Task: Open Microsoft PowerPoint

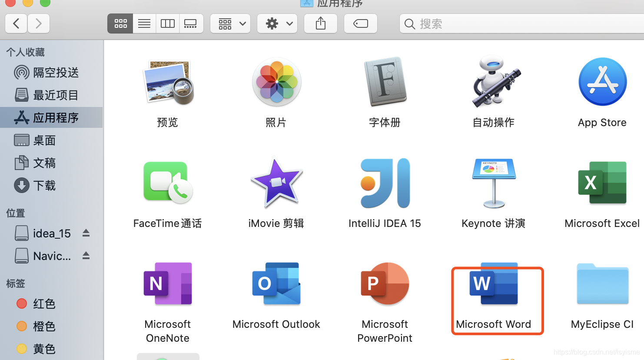Action: 385,283
